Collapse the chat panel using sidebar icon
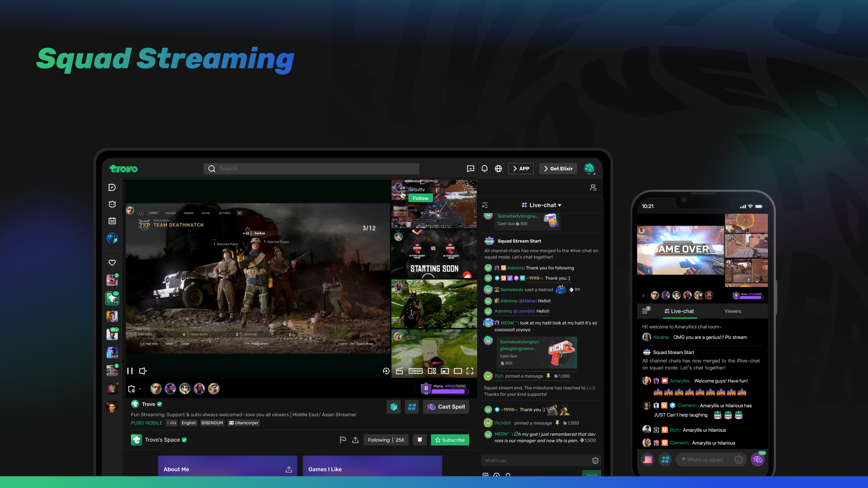This screenshot has width=868, height=488. [x=485, y=205]
